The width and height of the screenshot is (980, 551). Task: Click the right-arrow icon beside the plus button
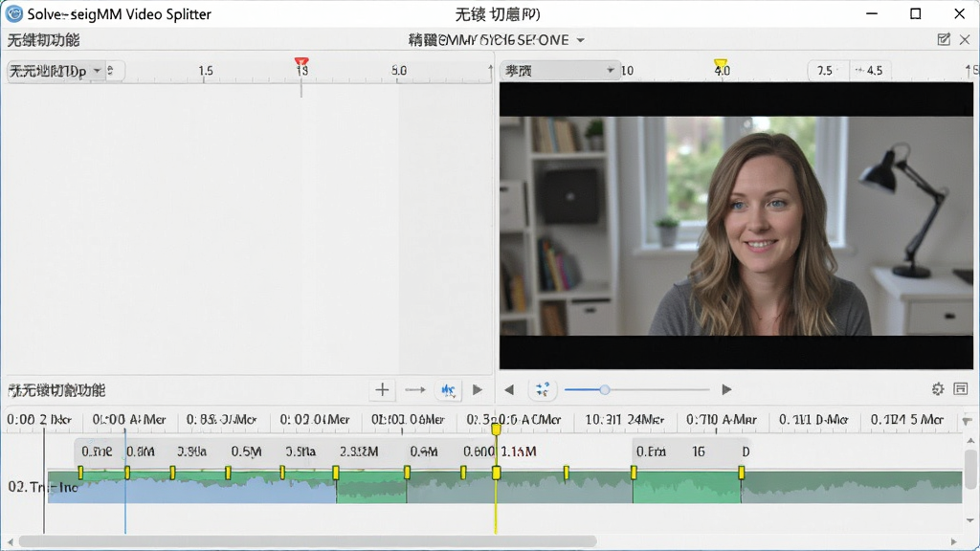pos(415,390)
